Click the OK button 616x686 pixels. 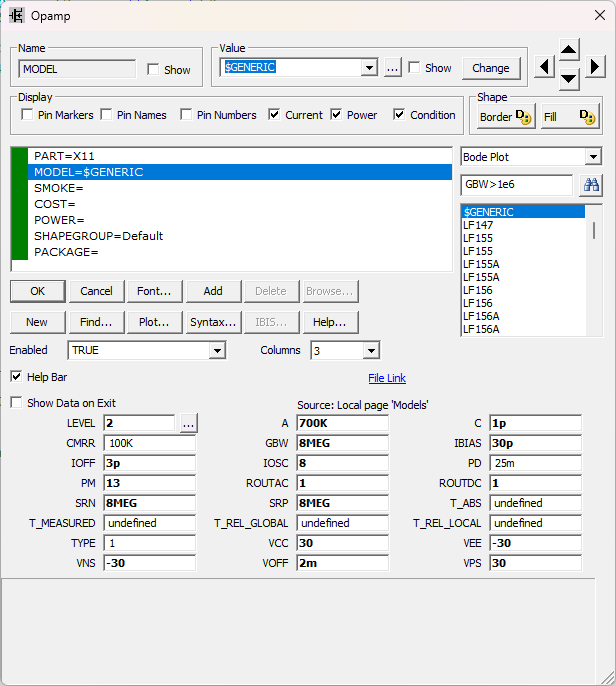pos(38,291)
